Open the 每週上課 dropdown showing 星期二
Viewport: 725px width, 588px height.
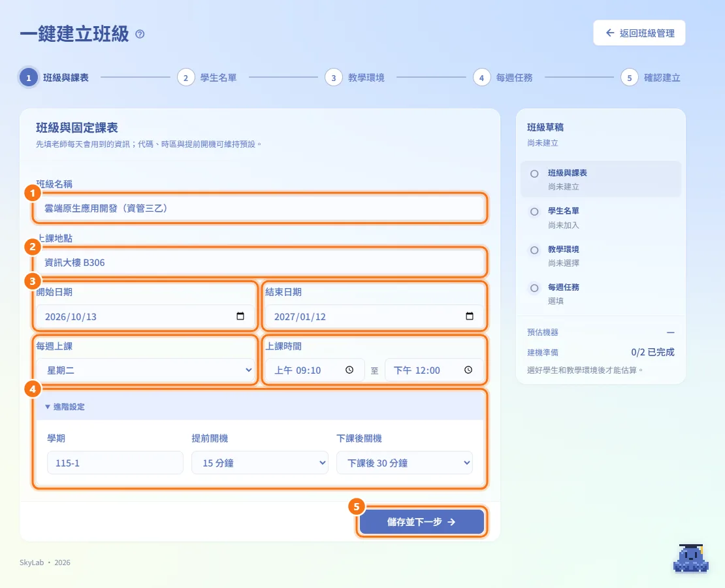coord(145,370)
